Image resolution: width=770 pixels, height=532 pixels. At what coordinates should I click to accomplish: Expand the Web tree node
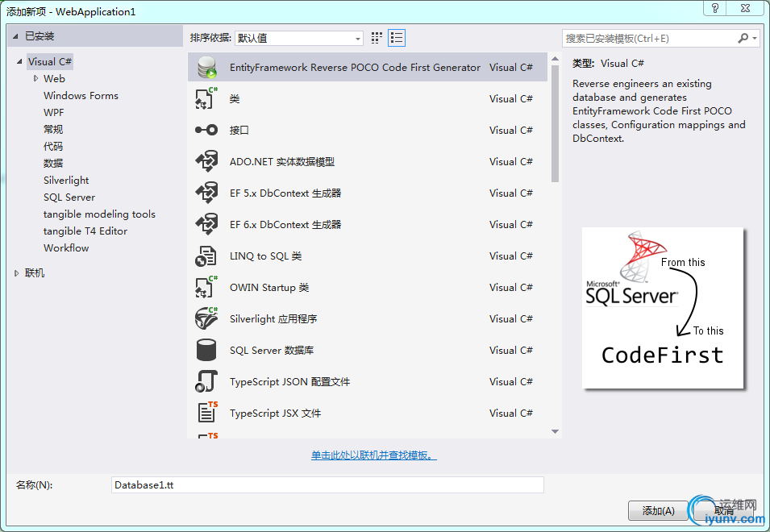pos(35,78)
